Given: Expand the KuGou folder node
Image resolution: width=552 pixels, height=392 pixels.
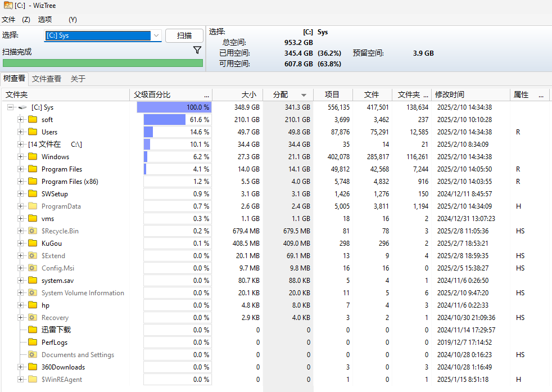Looking at the screenshot, I should tap(20, 243).
